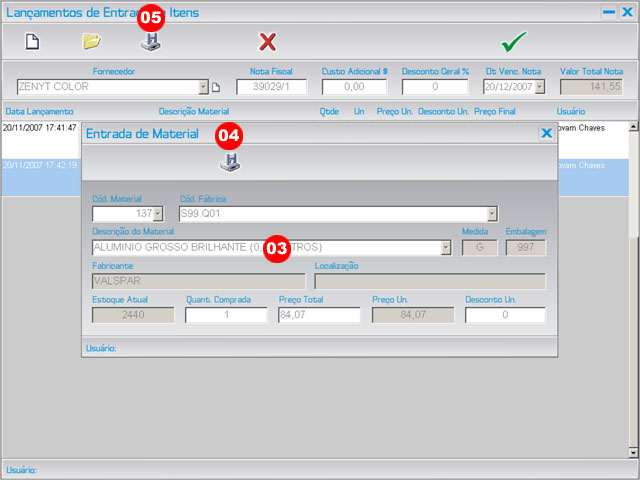Screen dimensions: 640x480
Task: Click the save disk icon in main toolbar
Action: coord(149,42)
